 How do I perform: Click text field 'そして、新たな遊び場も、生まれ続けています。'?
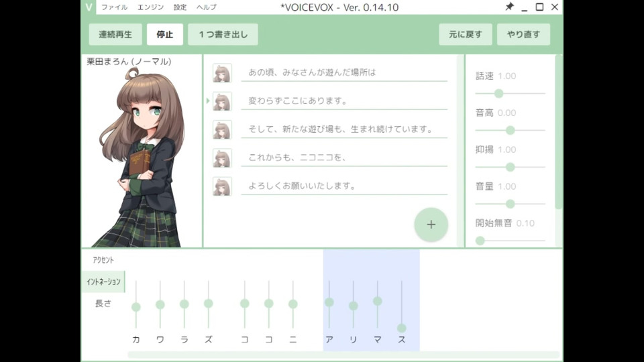point(344,129)
